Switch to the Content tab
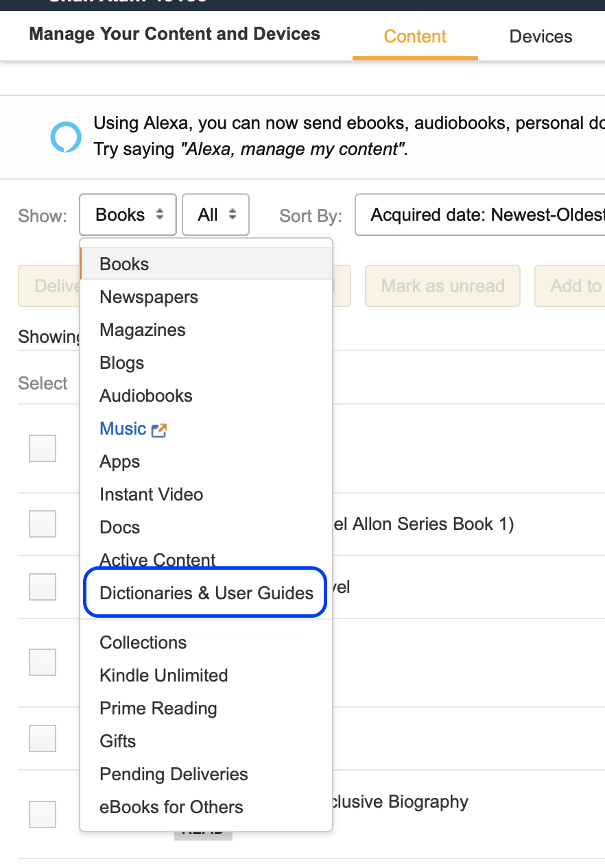 [x=415, y=36]
